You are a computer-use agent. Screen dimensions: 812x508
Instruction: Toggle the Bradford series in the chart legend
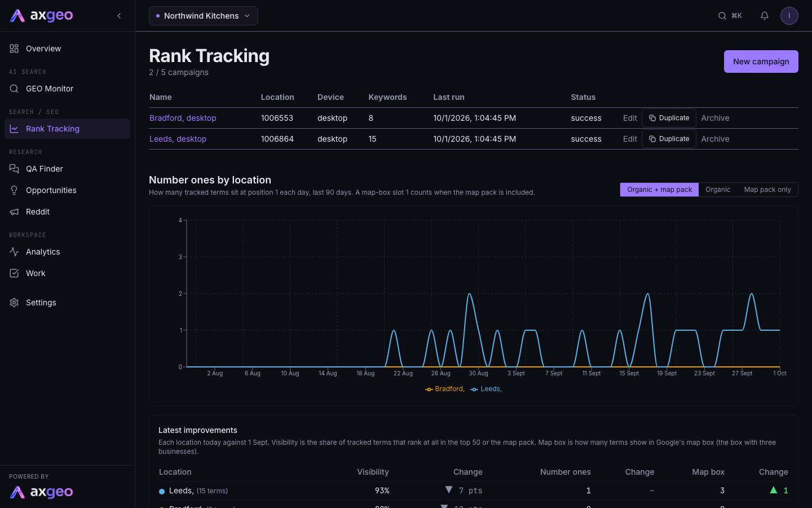coord(445,389)
